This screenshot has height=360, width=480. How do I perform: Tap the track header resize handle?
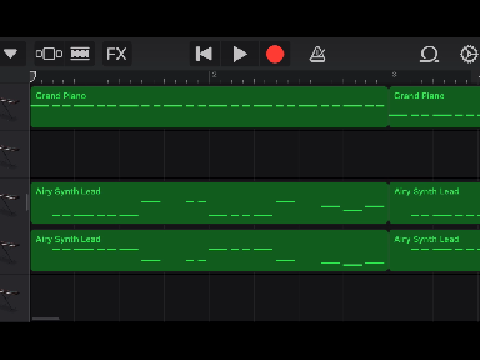pos(27,203)
